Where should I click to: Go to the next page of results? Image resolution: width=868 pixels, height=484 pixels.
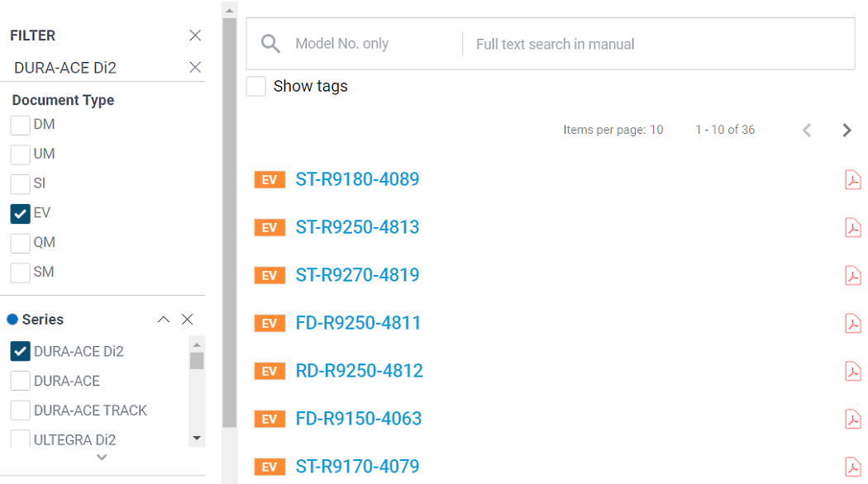pyautogui.click(x=846, y=130)
